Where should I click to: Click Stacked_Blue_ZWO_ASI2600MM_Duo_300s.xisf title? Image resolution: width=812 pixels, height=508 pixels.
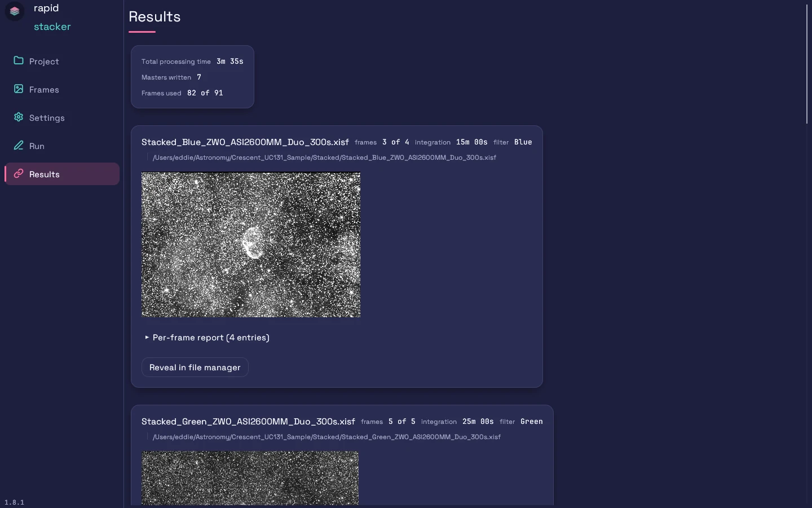pos(245,142)
